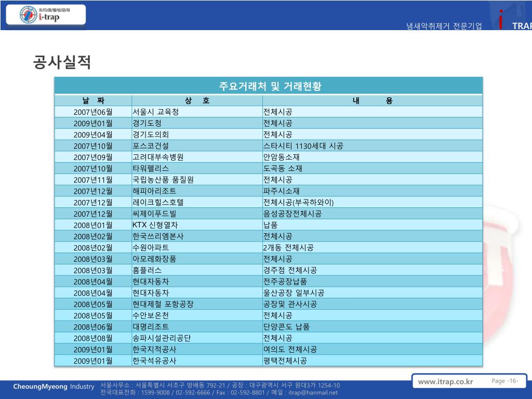Image resolution: width=532 pixels, height=399 pixels.
Task: Click the 'CheoungMyeong Industry' footer text
Action: (x=54, y=387)
